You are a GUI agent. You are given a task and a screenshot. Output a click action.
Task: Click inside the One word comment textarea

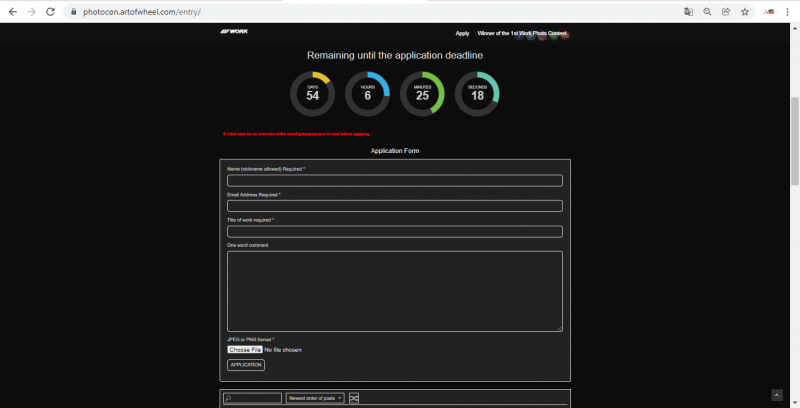(x=395, y=290)
